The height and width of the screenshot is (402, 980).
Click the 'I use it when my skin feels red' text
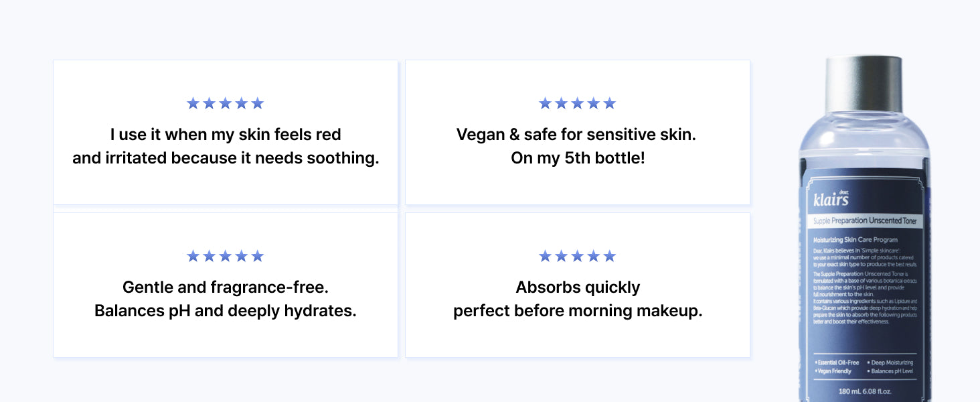226,135
